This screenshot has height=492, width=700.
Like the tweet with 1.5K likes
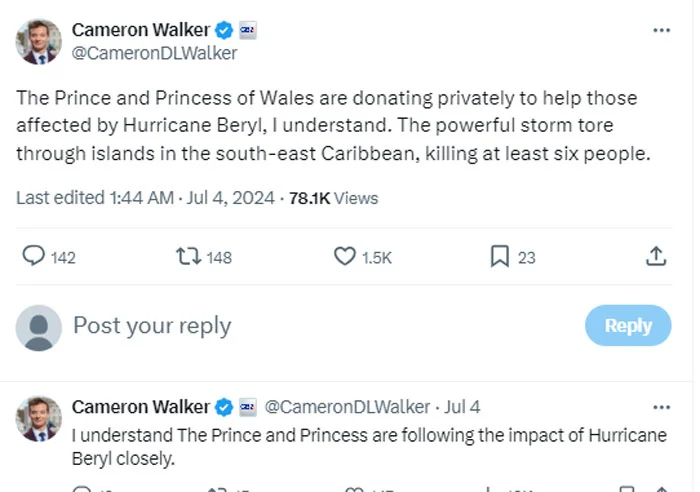pyautogui.click(x=345, y=257)
